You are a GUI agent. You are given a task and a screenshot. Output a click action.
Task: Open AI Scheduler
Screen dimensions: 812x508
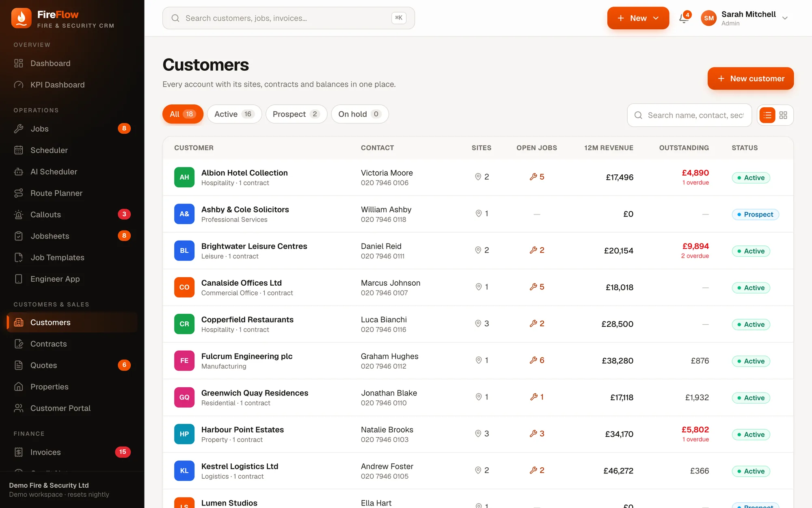coord(72,172)
